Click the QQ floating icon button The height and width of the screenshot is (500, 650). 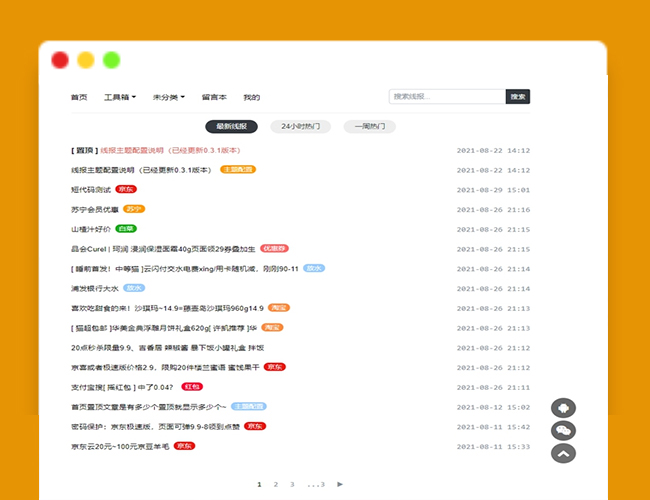click(x=564, y=408)
